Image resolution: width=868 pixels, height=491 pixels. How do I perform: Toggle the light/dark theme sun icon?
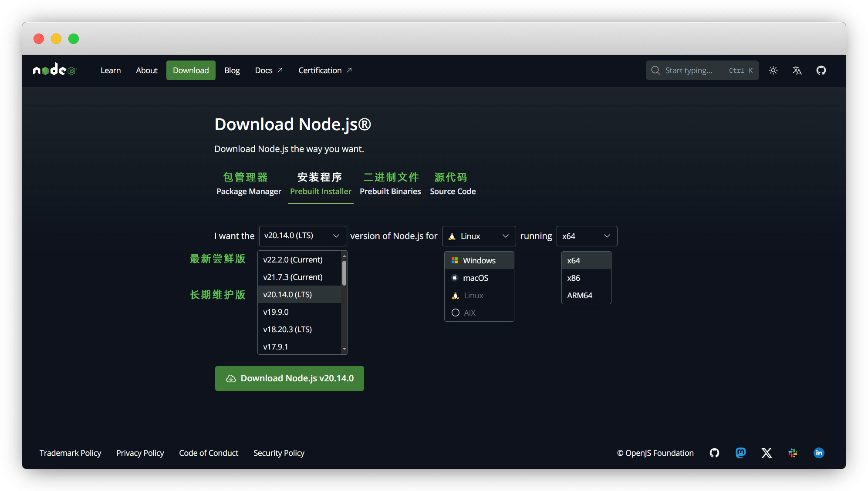tap(773, 70)
